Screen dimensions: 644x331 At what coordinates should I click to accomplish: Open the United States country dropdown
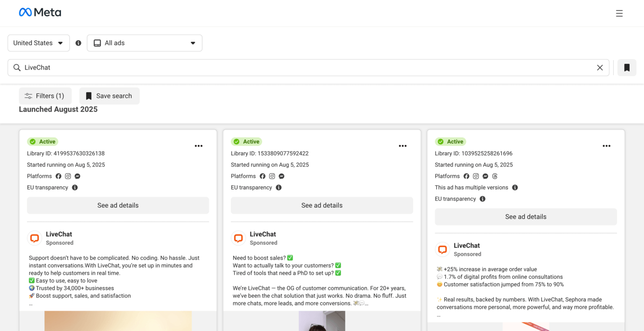click(x=39, y=43)
